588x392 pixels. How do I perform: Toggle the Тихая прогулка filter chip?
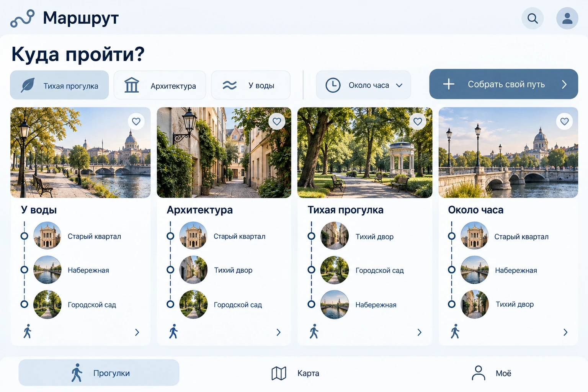pyautogui.click(x=59, y=85)
